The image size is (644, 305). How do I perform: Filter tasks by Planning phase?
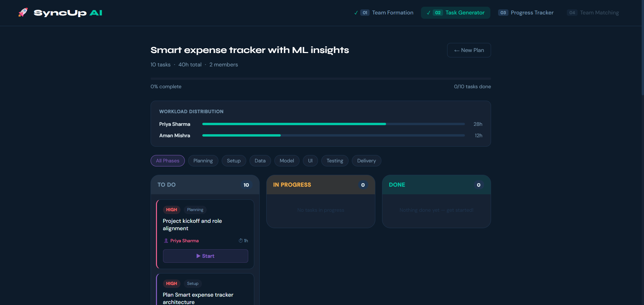point(203,161)
